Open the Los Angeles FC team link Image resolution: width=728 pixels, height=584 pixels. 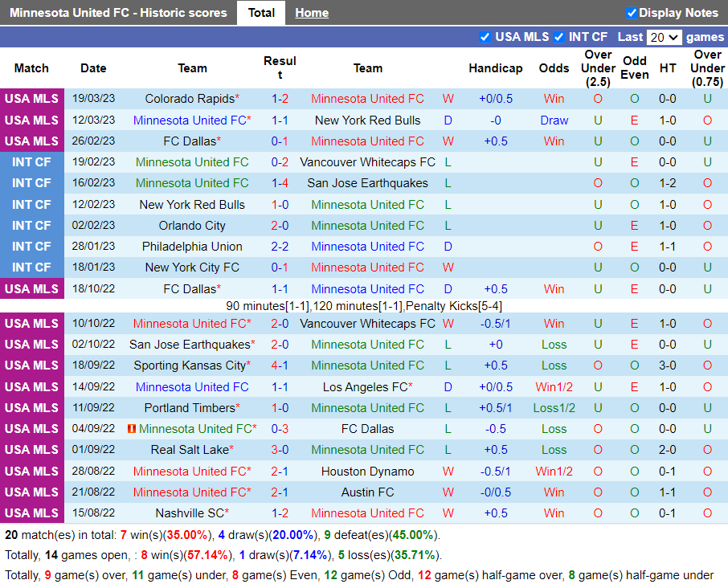[x=365, y=387]
